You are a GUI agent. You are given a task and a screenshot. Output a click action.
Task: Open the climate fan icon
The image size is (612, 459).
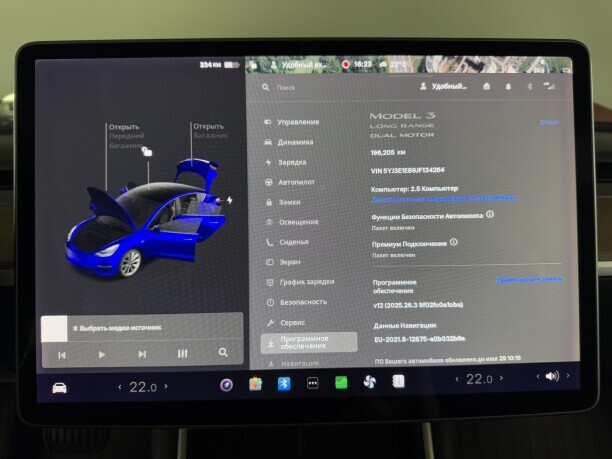click(x=370, y=381)
